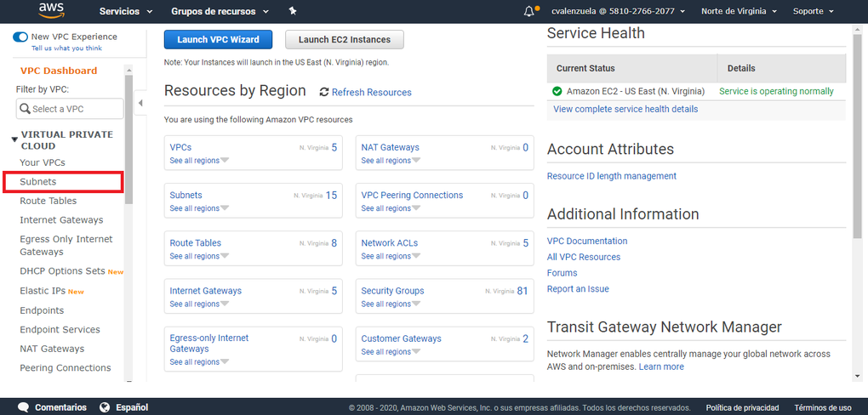This screenshot has width=868, height=415.
Task: Click the Comentarios speech bubble icon
Action: click(23, 407)
